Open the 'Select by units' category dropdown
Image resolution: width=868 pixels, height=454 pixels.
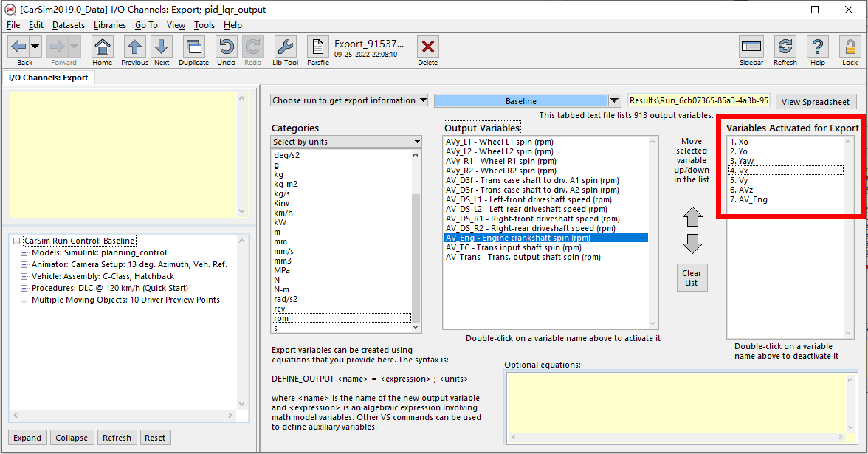(346, 142)
